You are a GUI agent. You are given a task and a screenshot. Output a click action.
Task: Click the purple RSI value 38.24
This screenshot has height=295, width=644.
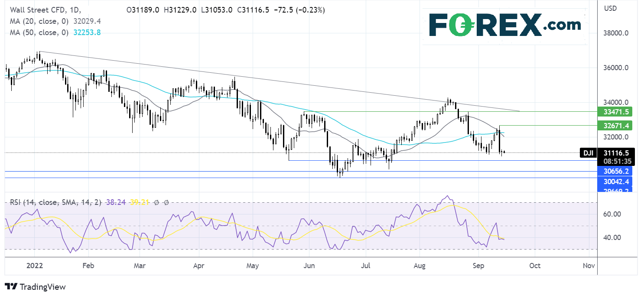tap(117, 202)
